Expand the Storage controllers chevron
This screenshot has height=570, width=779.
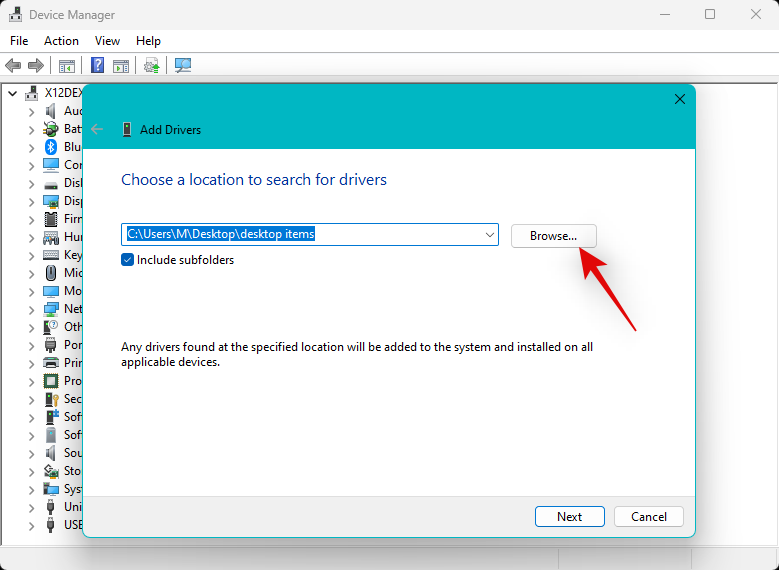pyautogui.click(x=31, y=472)
